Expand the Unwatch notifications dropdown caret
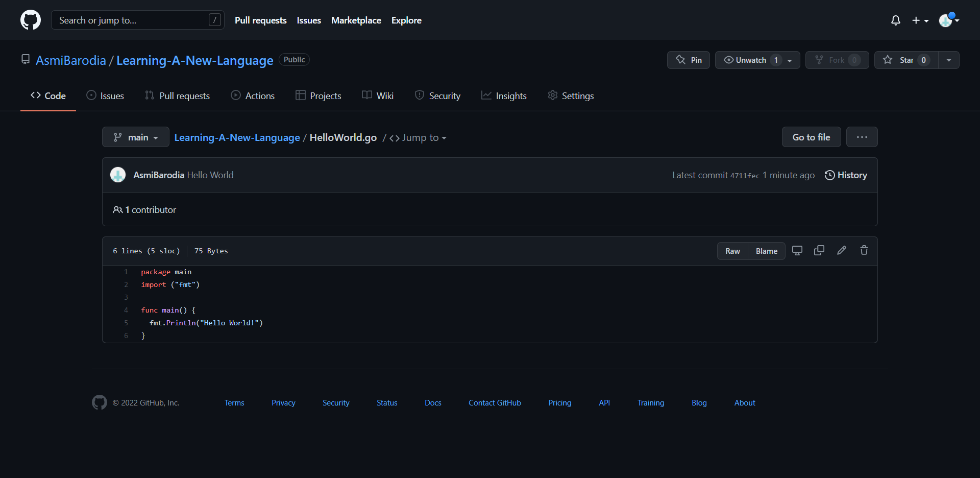 point(790,60)
